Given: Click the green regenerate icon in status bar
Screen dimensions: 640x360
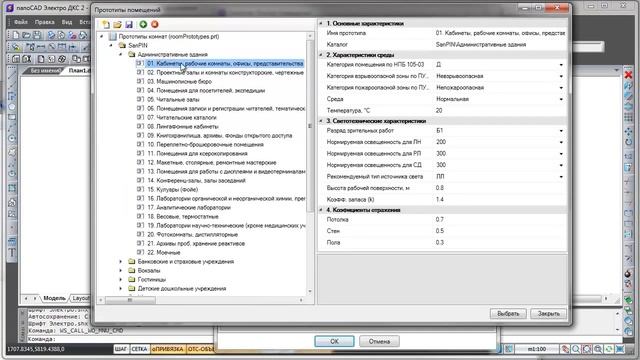Looking at the screenshot, I should (609, 349).
